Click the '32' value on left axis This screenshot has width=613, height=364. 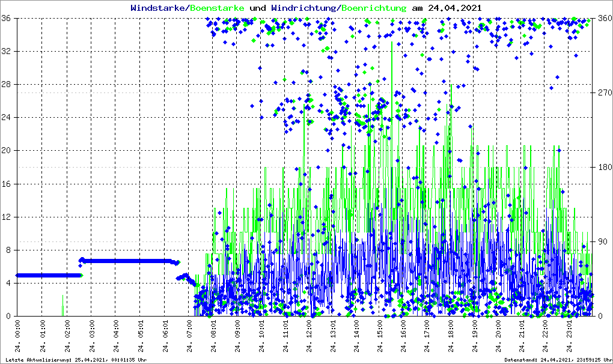click(8, 52)
